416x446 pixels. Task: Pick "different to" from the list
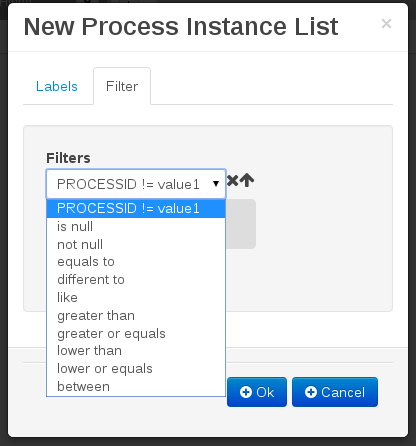(136, 280)
